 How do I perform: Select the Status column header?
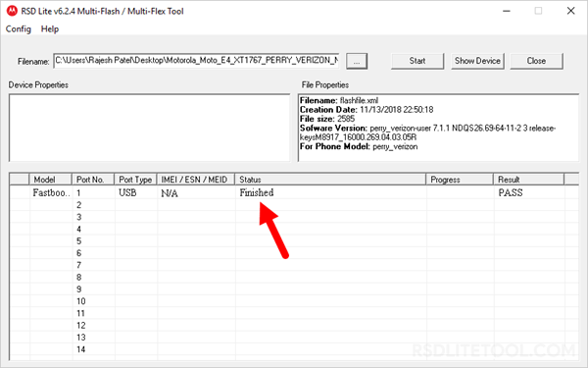click(x=330, y=180)
